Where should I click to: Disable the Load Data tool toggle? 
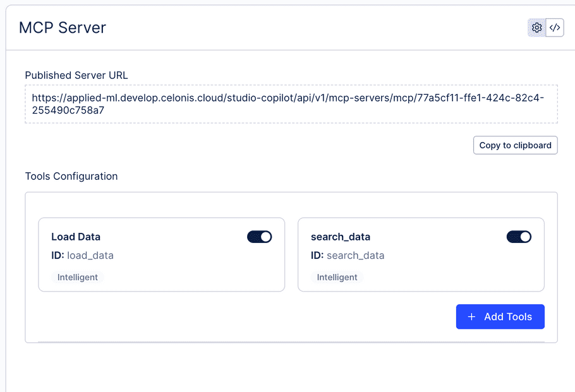259,237
